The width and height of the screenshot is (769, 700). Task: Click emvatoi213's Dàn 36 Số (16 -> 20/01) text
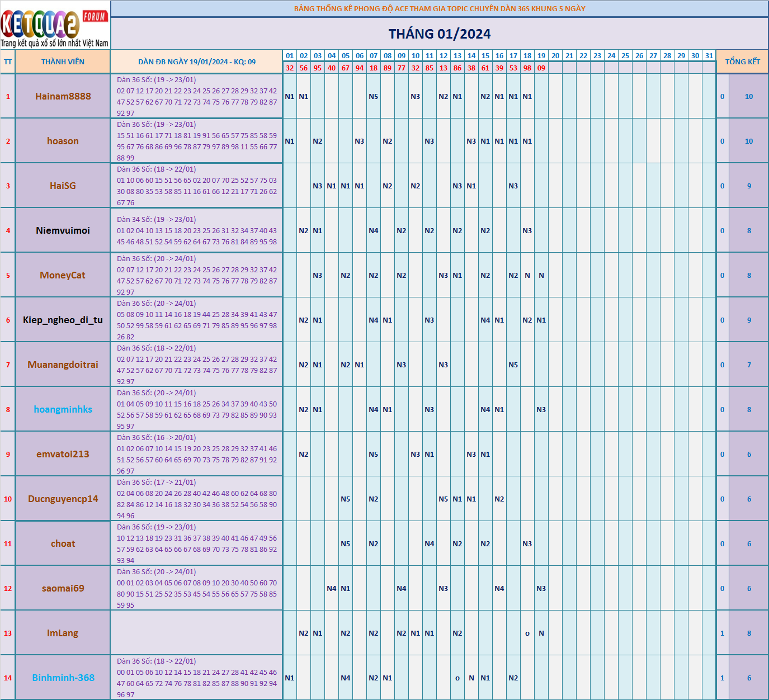pos(157,437)
